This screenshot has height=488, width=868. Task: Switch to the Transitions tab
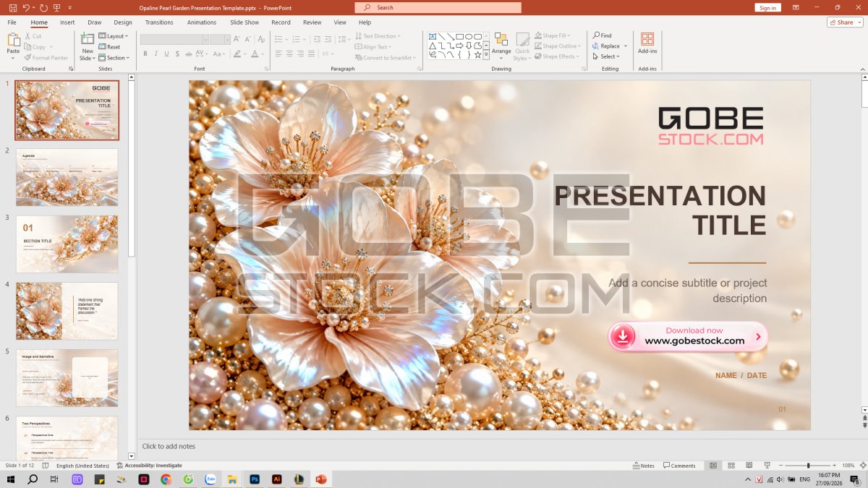click(159, 22)
